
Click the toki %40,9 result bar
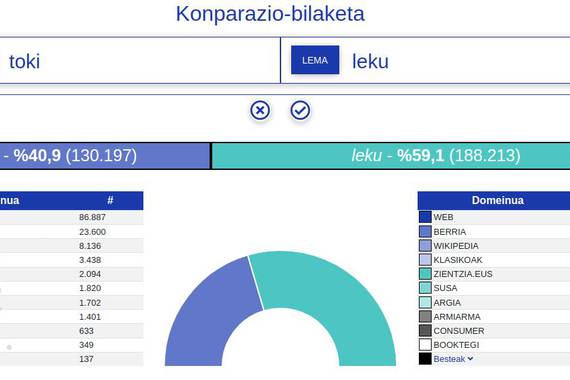[105, 156]
